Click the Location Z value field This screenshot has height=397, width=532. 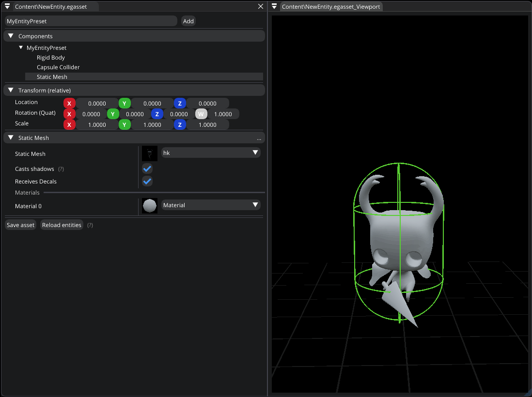click(x=208, y=104)
